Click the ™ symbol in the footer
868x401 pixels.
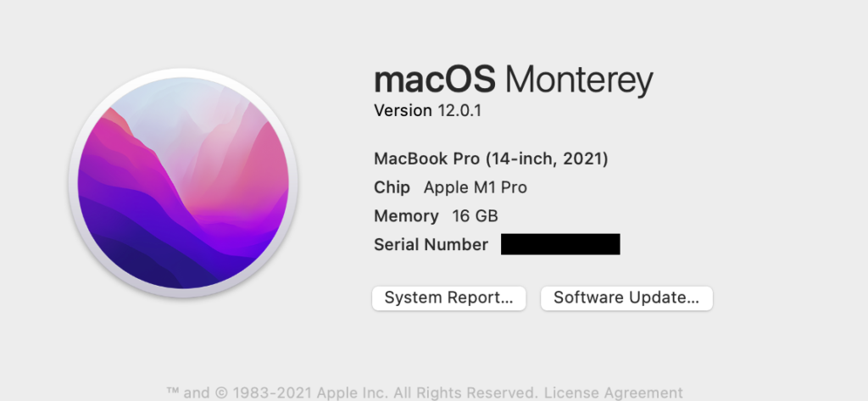tap(173, 393)
